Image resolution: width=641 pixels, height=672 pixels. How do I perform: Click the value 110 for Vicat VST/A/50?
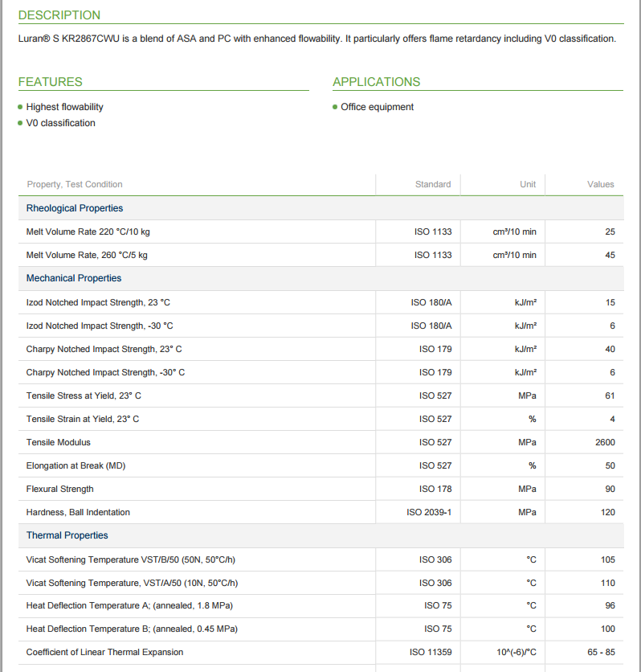pyautogui.click(x=607, y=583)
